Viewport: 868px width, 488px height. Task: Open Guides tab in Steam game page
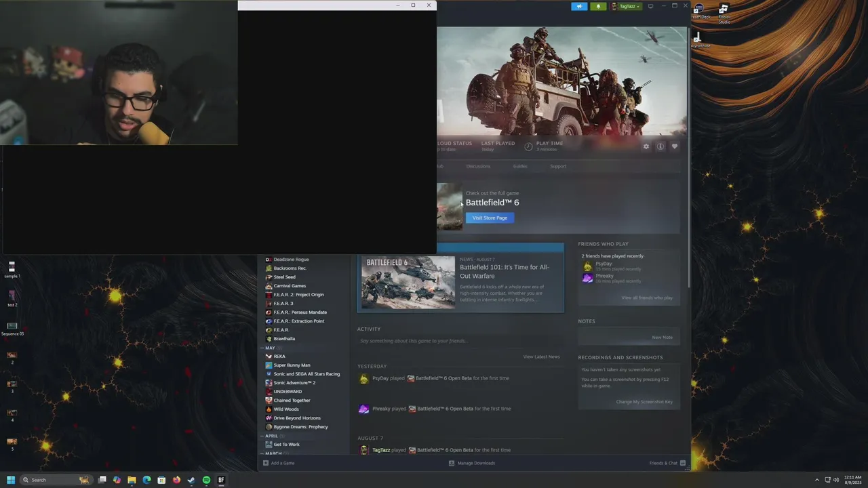pos(520,166)
